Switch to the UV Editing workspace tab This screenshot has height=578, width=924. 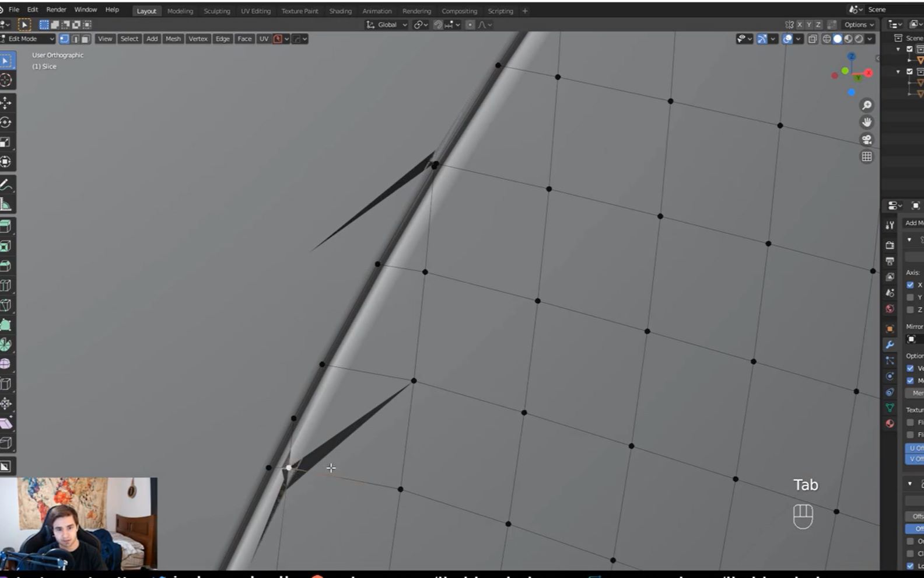coord(256,11)
